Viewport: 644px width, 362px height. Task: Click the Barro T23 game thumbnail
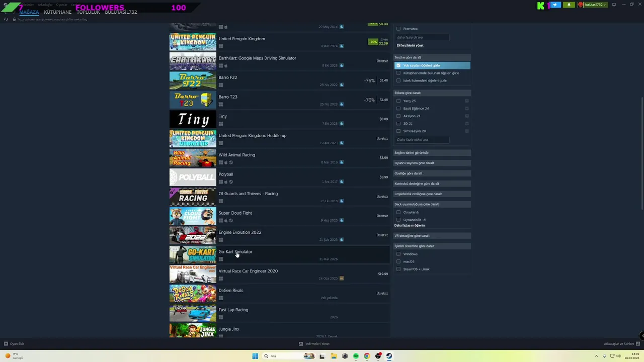pos(193,100)
